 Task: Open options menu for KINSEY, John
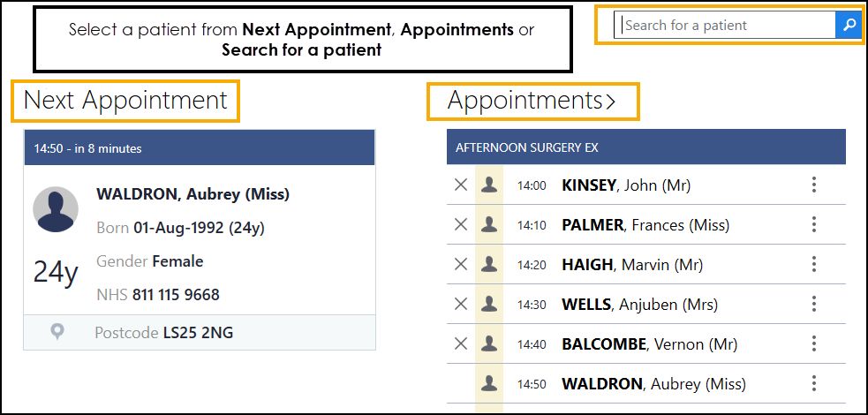pyautogui.click(x=814, y=185)
